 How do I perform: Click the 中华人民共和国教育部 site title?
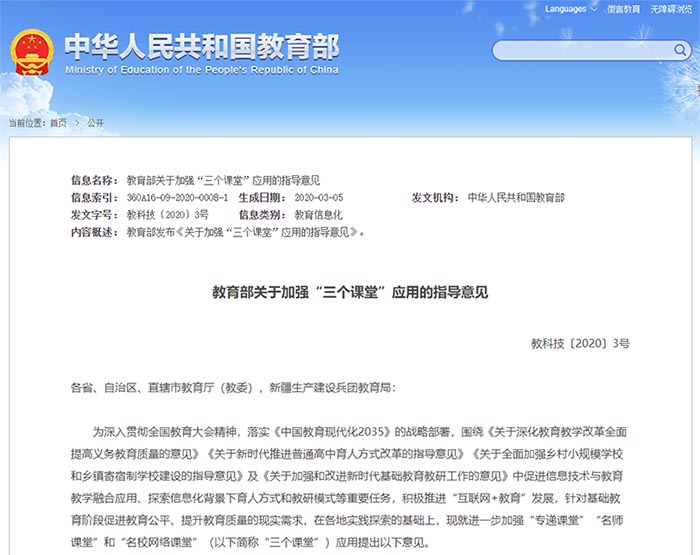pos(202,47)
